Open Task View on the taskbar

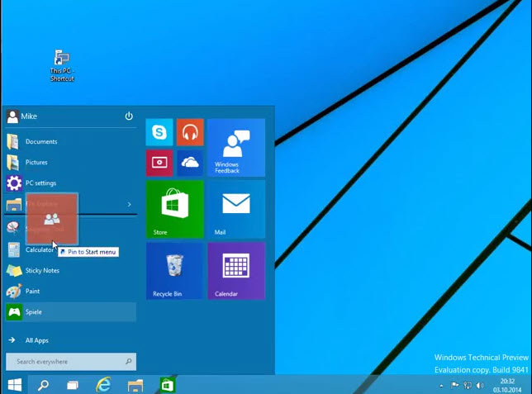click(x=73, y=385)
